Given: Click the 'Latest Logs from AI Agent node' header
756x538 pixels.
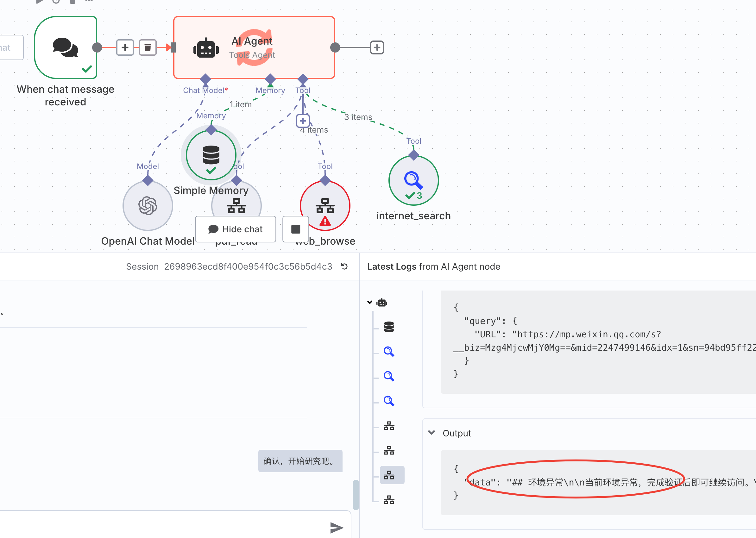Looking at the screenshot, I should [433, 267].
